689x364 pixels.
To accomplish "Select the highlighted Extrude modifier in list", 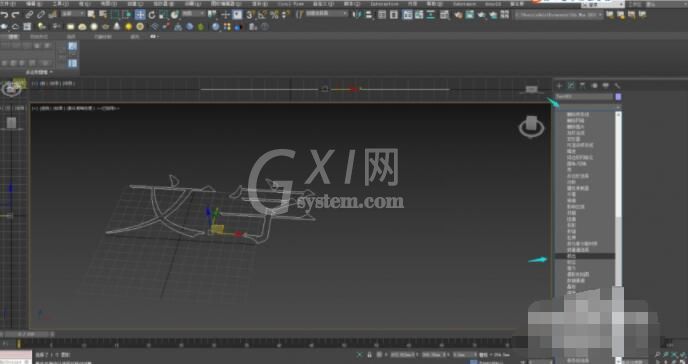I will (x=585, y=256).
